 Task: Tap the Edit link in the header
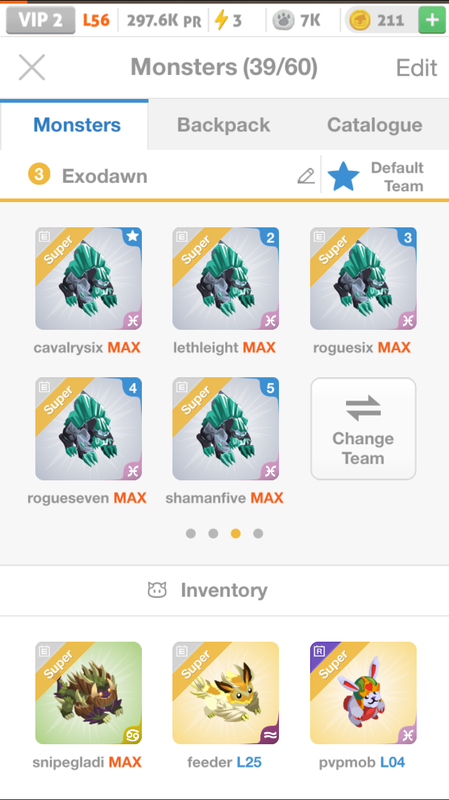[x=417, y=67]
